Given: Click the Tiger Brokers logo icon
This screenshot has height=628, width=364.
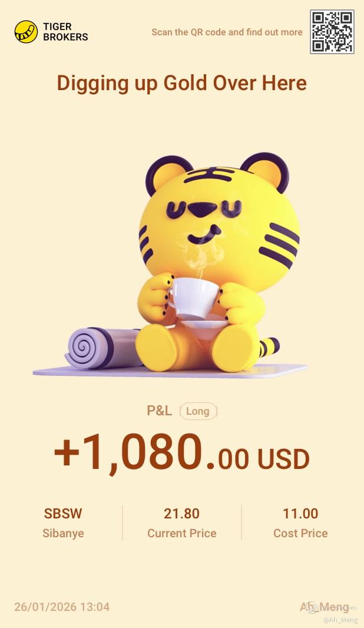Looking at the screenshot, I should pyautogui.click(x=26, y=32).
